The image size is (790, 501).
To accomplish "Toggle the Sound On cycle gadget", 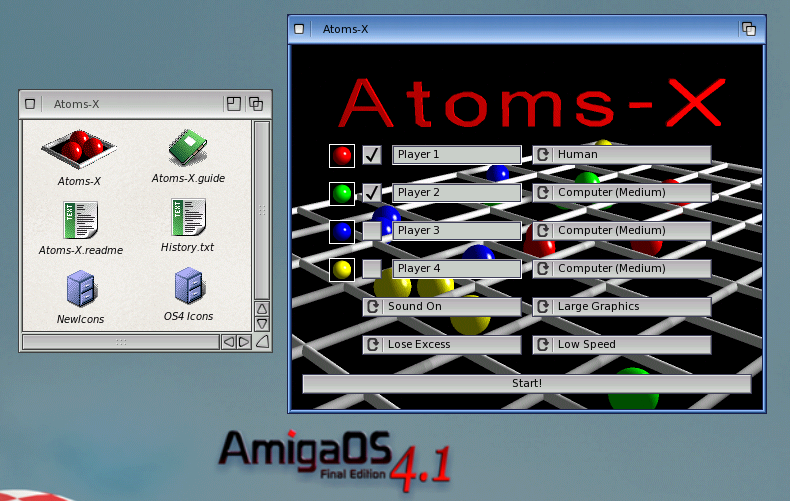I will (x=441, y=307).
